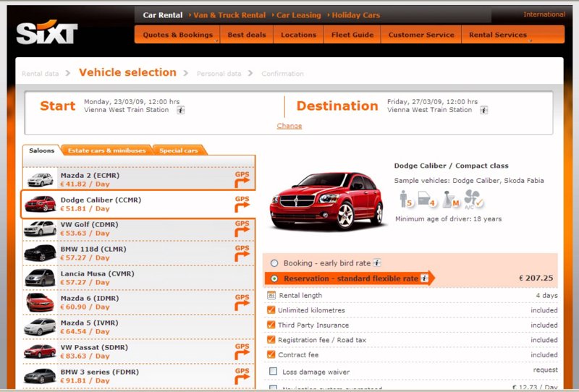Go to Car Leasing

299,15
